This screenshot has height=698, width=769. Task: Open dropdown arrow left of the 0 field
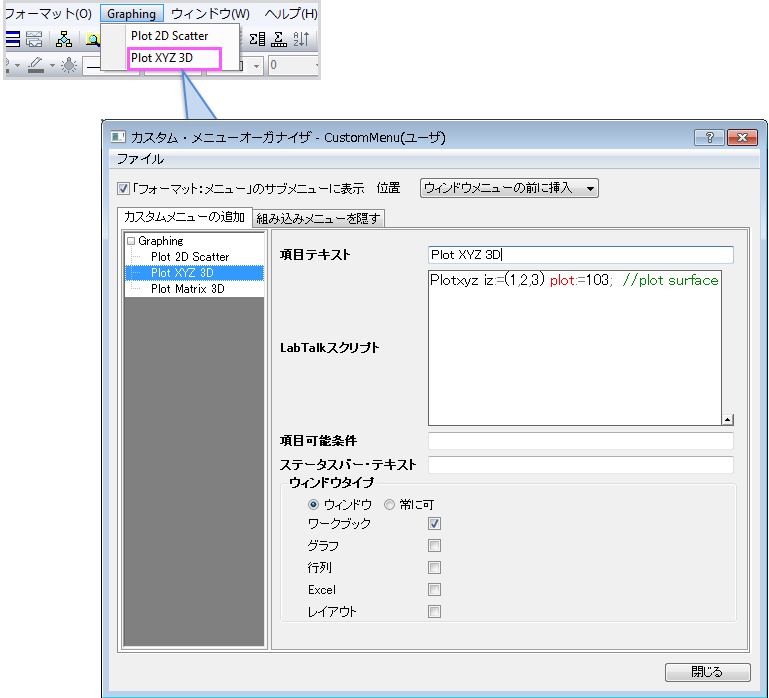pyautogui.click(x=256, y=65)
